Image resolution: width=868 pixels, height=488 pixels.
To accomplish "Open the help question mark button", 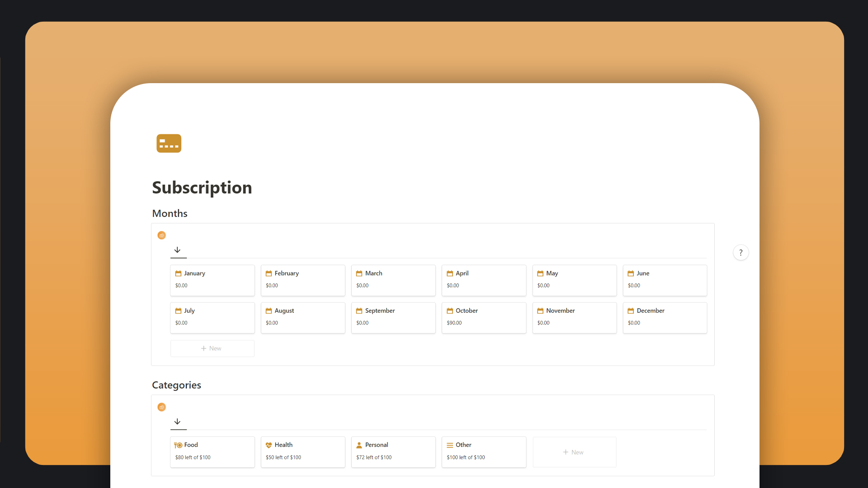I will [741, 253].
